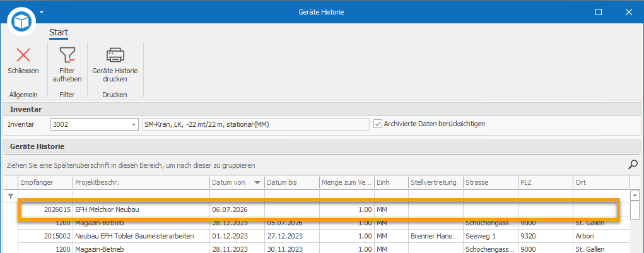
Task: Sort by the Empfänger column header
Action: point(45,182)
